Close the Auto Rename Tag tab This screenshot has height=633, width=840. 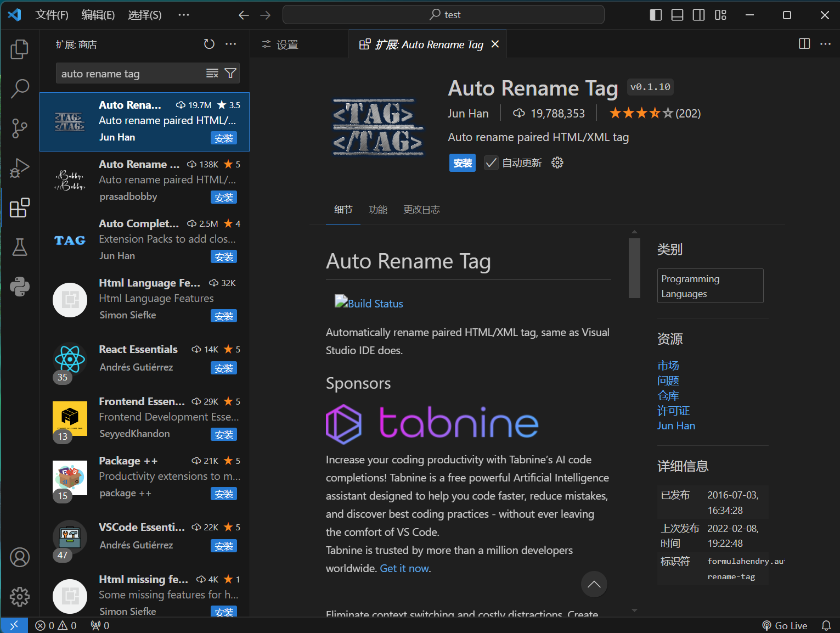point(495,44)
